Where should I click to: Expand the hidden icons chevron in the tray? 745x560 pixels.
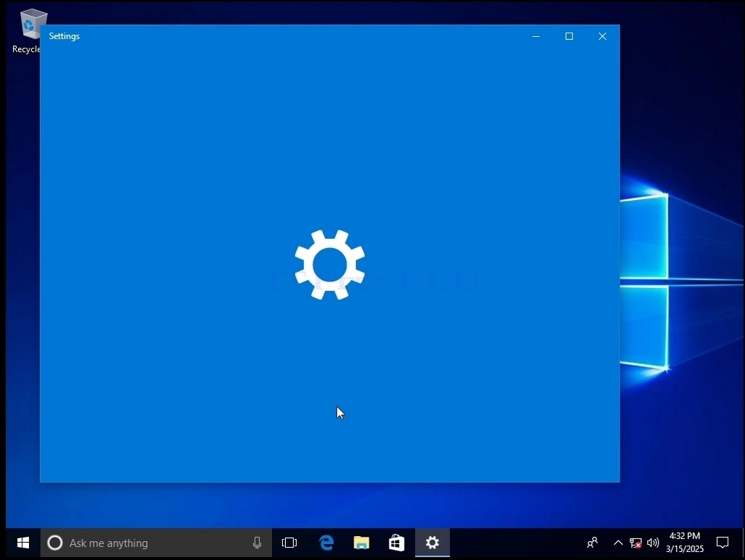click(x=617, y=543)
